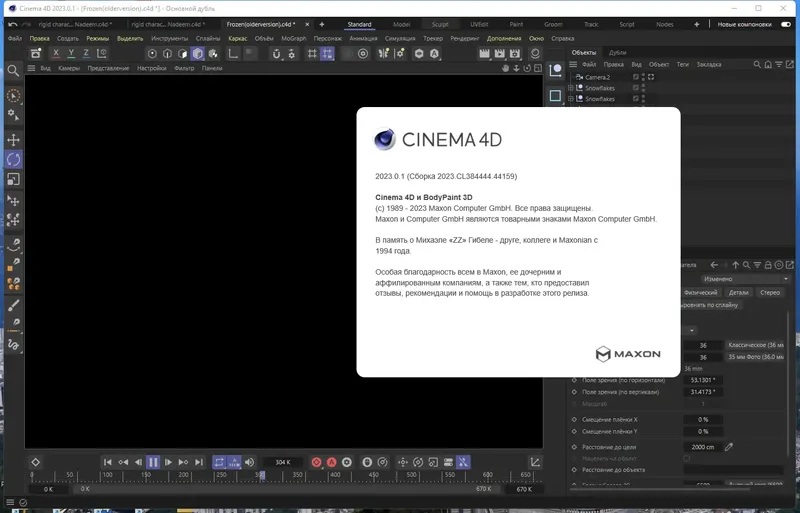Toggle highlighted locked workplane icon
The width and height of the screenshot is (800, 513).
[x=327, y=54]
